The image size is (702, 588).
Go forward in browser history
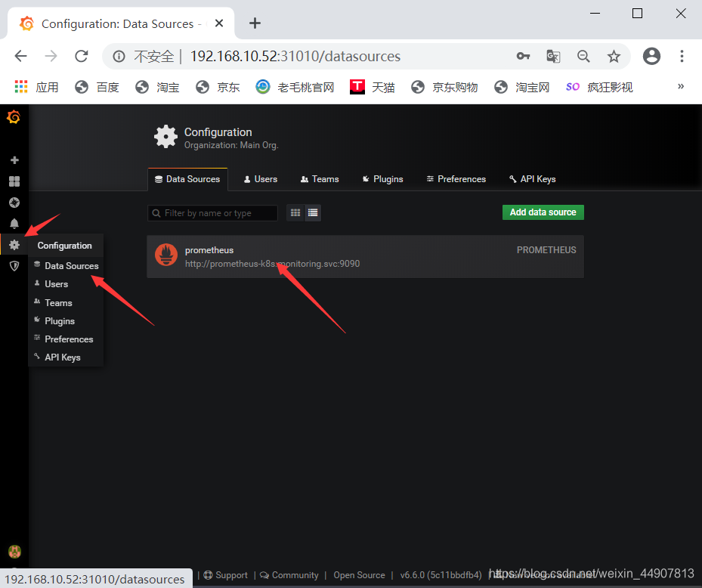pyautogui.click(x=51, y=56)
